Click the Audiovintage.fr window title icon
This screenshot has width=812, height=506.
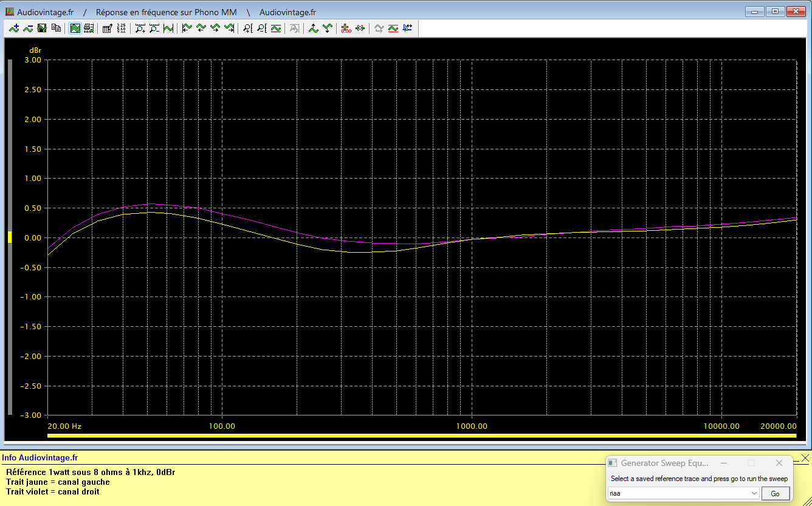click(x=9, y=12)
